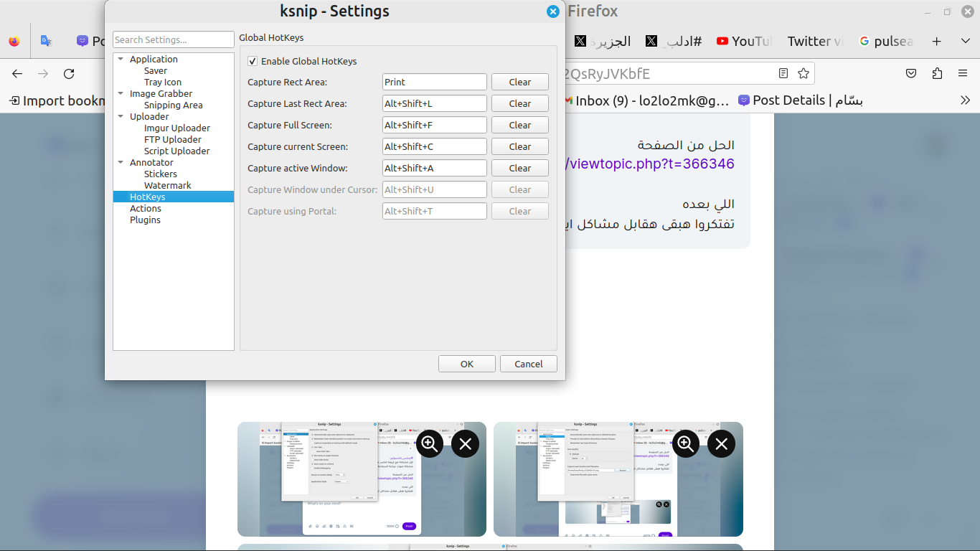Viewport: 980px width, 551px height.
Task: Switch to the YouTube tab in Firefox
Action: click(743, 42)
